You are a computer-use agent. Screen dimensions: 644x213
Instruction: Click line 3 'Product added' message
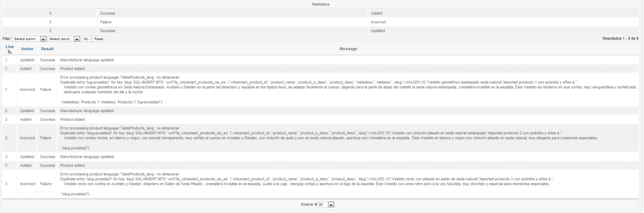click(x=72, y=165)
